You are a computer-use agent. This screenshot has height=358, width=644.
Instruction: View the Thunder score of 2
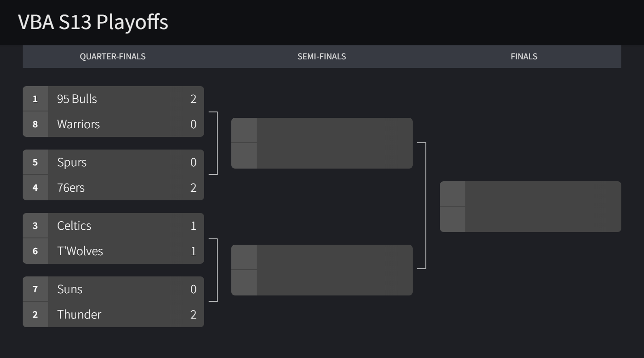[x=193, y=314]
